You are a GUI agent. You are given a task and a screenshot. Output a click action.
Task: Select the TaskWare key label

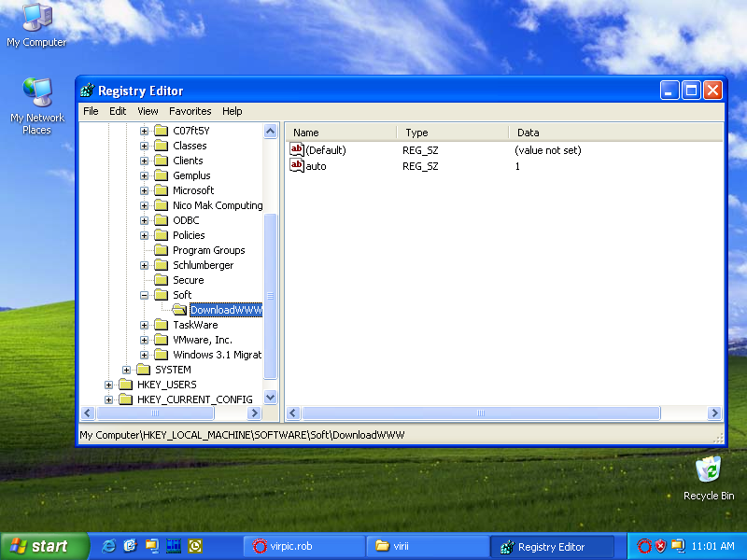click(195, 325)
